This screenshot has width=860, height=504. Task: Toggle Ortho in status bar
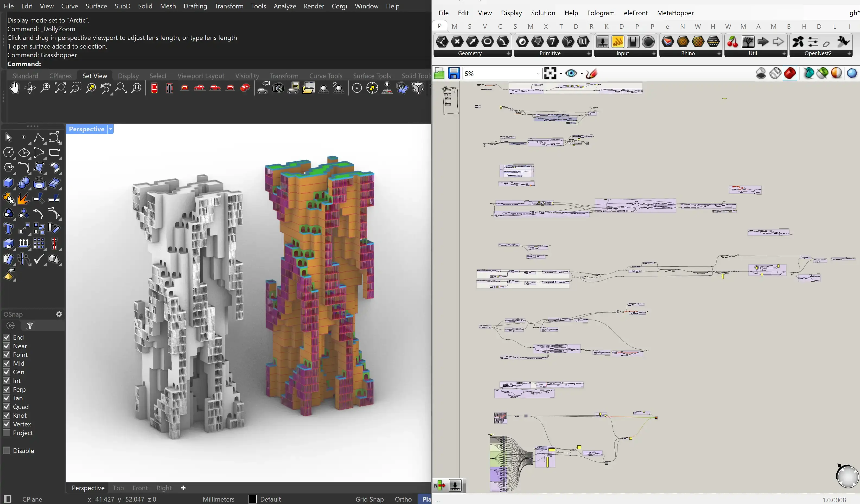(403, 499)
